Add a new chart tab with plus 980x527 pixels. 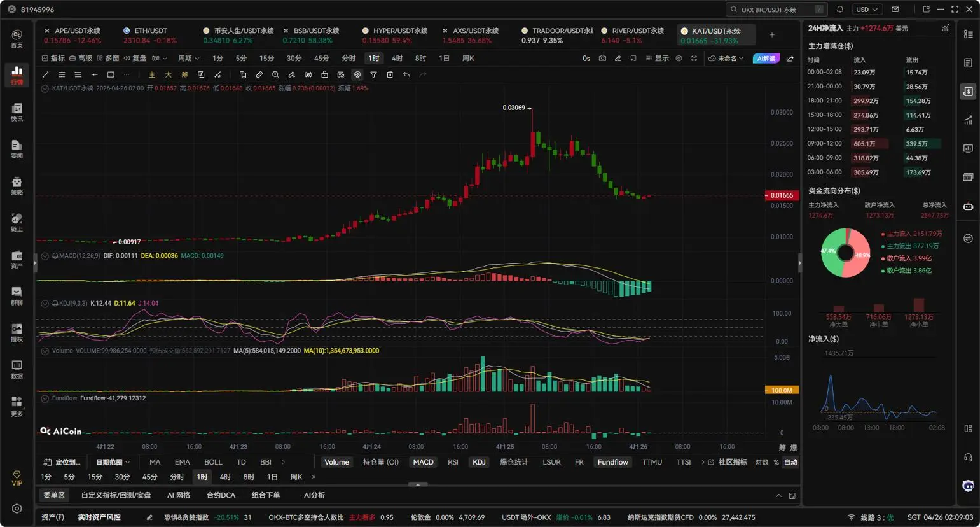coord(772,35)
